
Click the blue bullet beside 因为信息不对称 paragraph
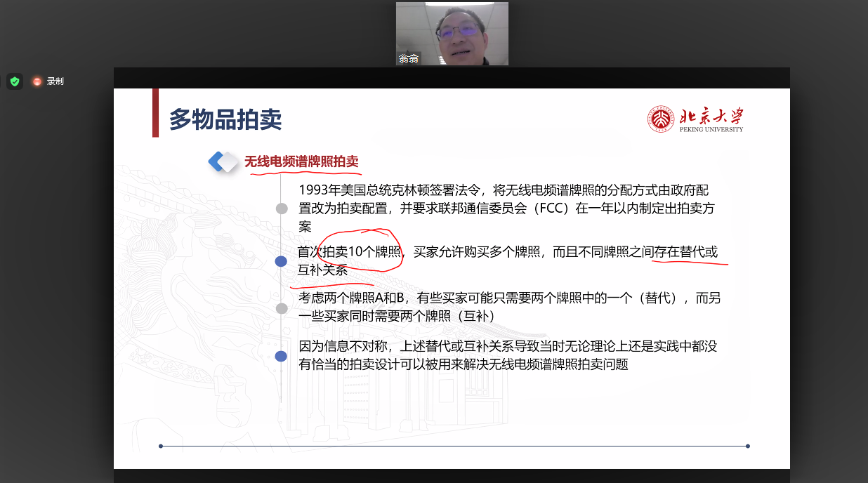point(281,356)
